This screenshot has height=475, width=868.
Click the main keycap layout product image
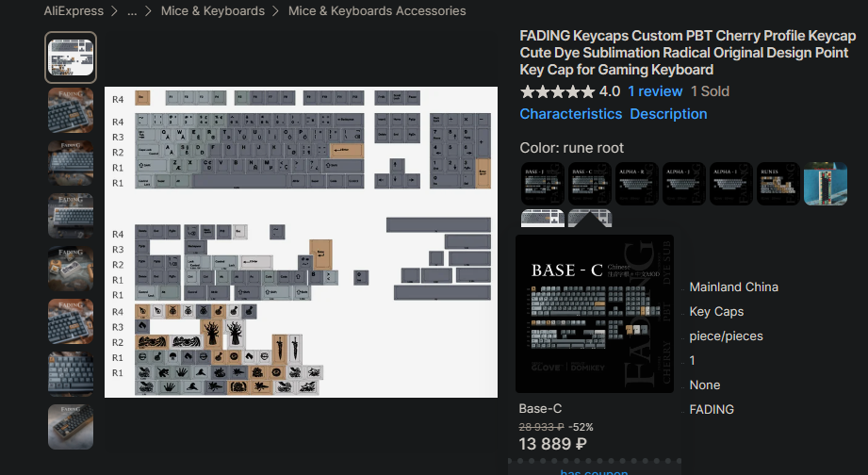(302, 242)
